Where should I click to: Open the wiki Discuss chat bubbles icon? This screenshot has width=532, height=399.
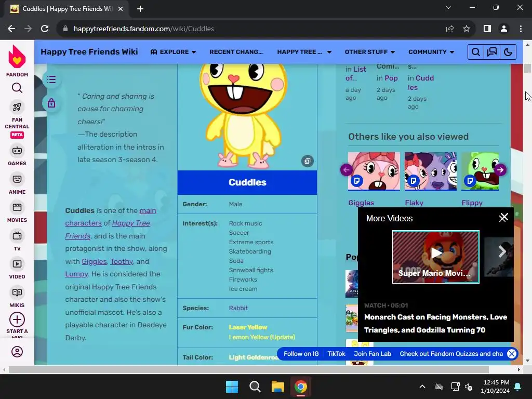492,52
